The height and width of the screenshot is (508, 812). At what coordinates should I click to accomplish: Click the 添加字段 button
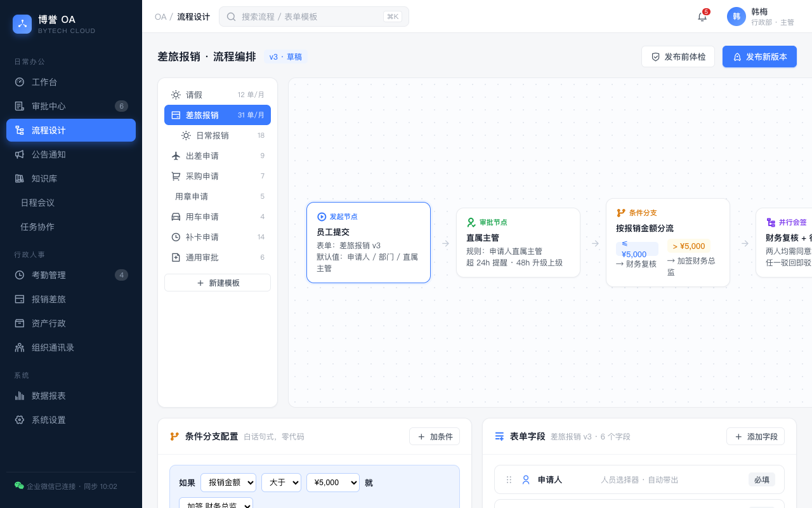[x=756, y=436]
